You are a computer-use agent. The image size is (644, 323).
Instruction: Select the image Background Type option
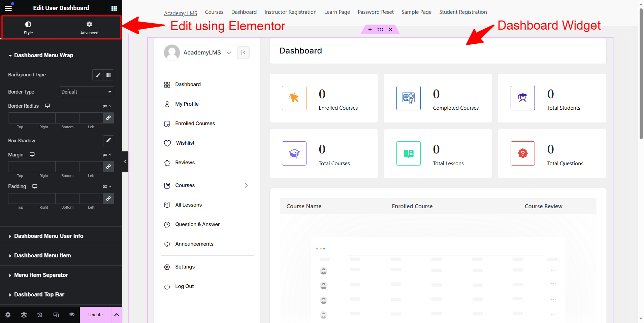108,75
